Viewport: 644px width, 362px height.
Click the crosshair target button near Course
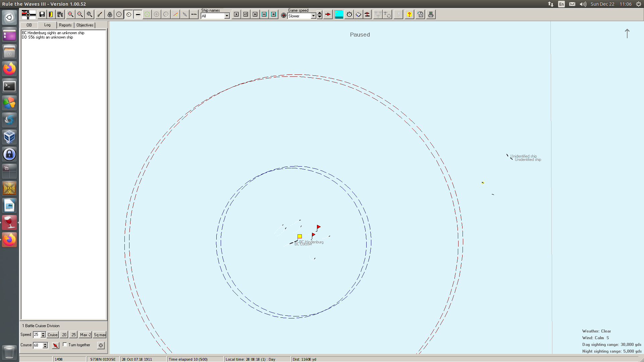click(101, 345)
